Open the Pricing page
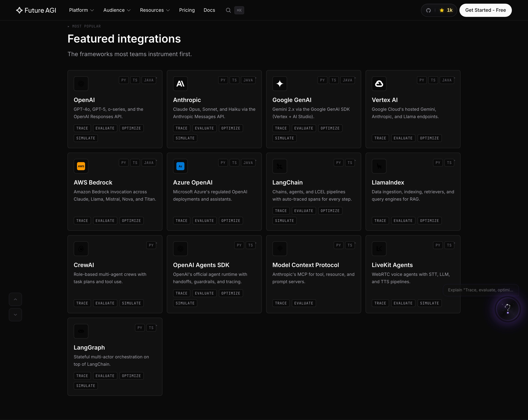The height and width of the screenshot is (420, 528). click(x=187, y=10)
